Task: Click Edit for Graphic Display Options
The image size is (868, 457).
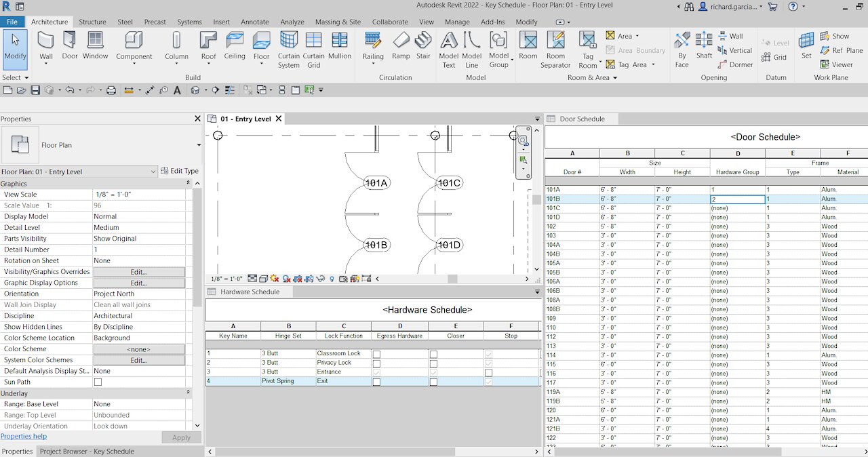Action: pos(139,283)
